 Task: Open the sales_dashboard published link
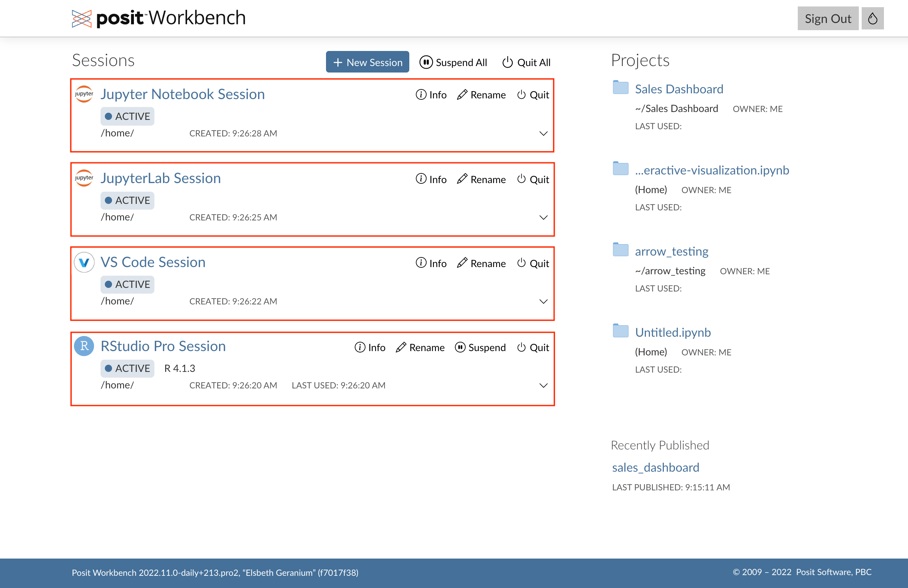tap(656, 467)
